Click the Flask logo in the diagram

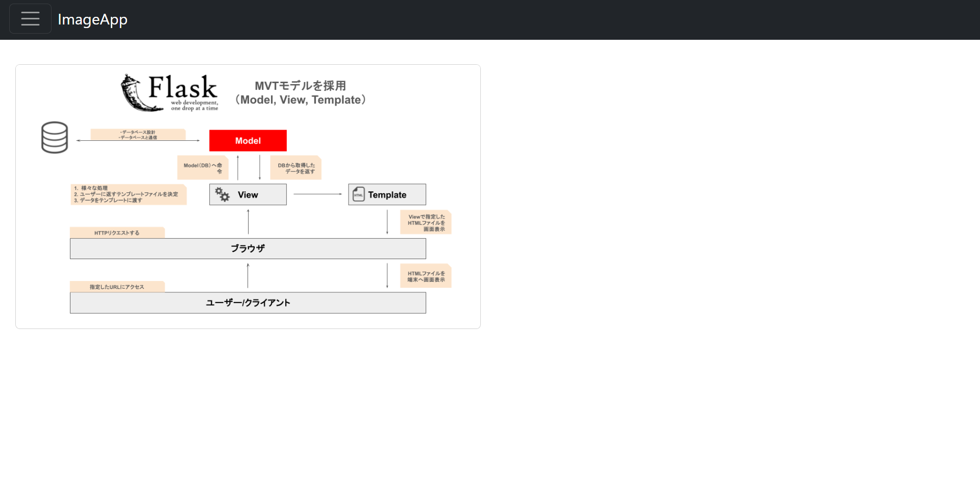[x=168, y=92]
